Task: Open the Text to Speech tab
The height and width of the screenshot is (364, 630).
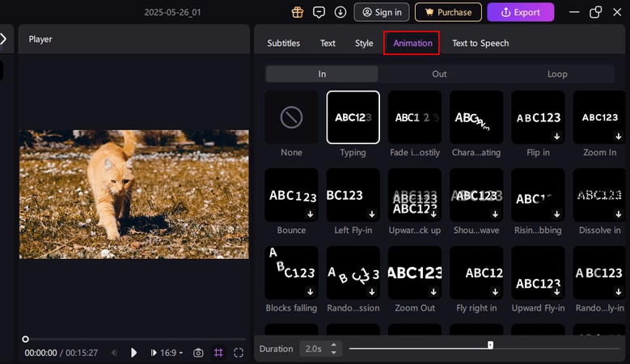Action: pos(480,43)
